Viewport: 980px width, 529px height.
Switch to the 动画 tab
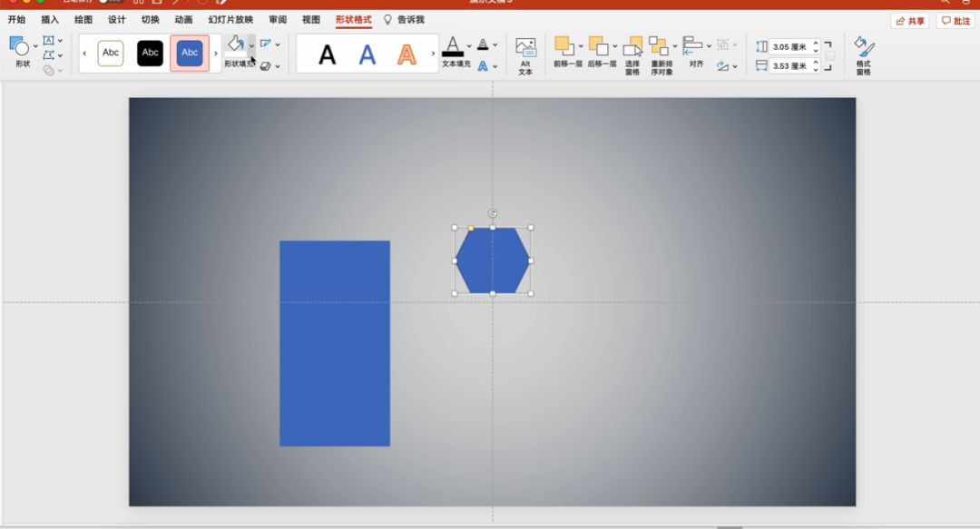[x=183, y=20]
